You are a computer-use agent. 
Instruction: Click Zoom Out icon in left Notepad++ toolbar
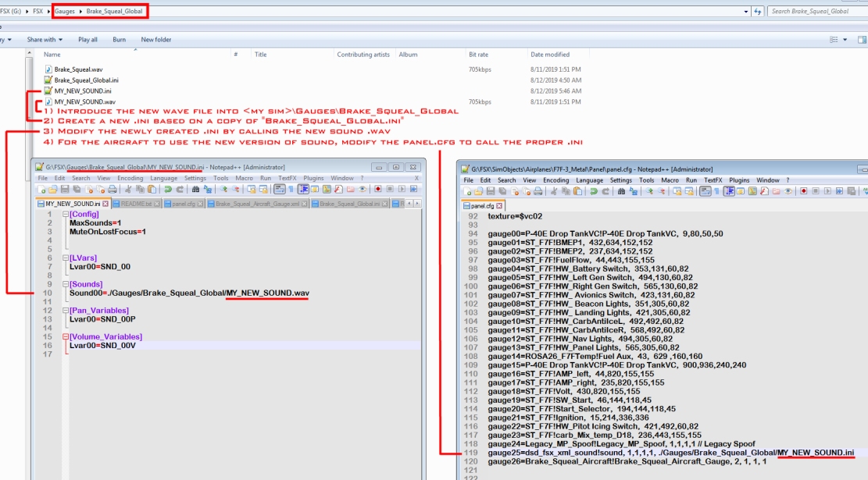pos(236,189)
